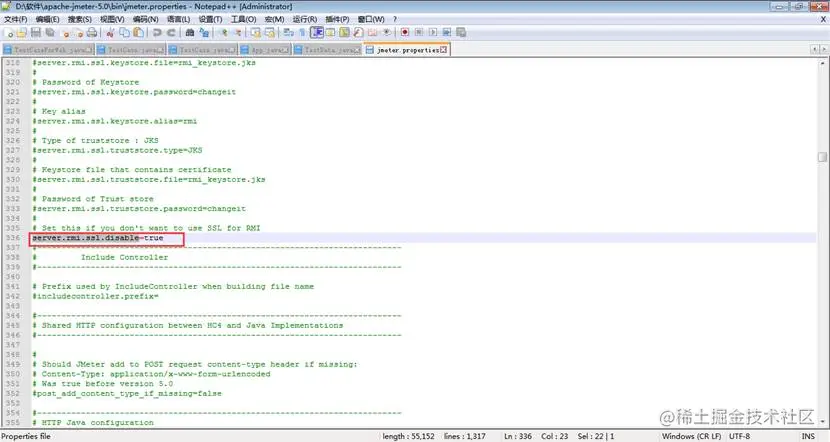Click the Close All toolbar icon
The height and width of the screenshot is (442, 830).
[x=79, y=33]
